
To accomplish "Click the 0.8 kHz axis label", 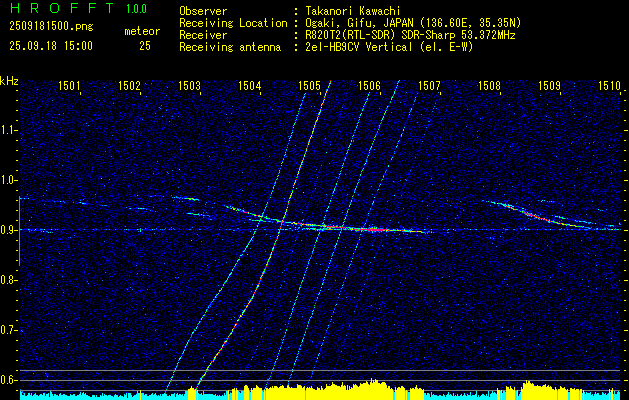I will click(x=8, y=280).
